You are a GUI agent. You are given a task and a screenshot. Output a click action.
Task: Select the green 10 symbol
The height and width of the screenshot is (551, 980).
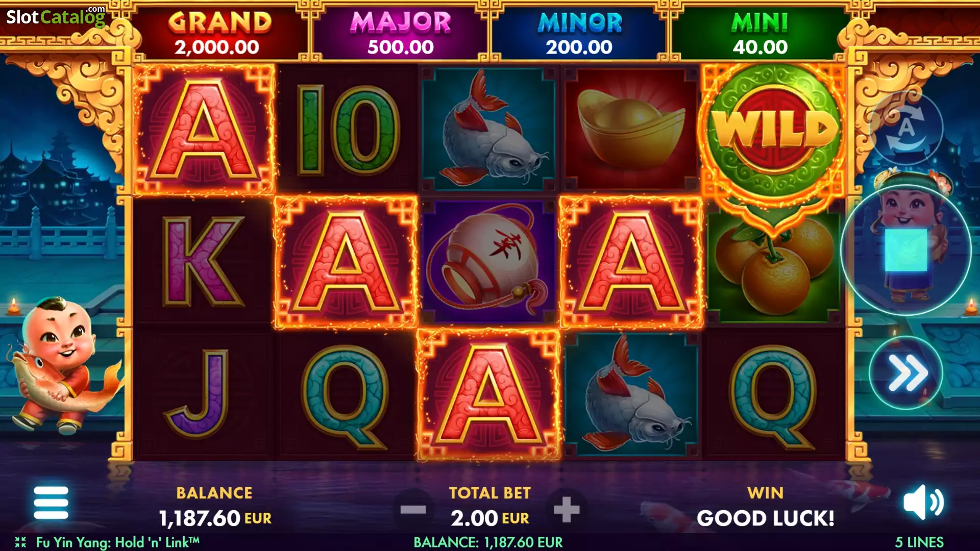348,129
